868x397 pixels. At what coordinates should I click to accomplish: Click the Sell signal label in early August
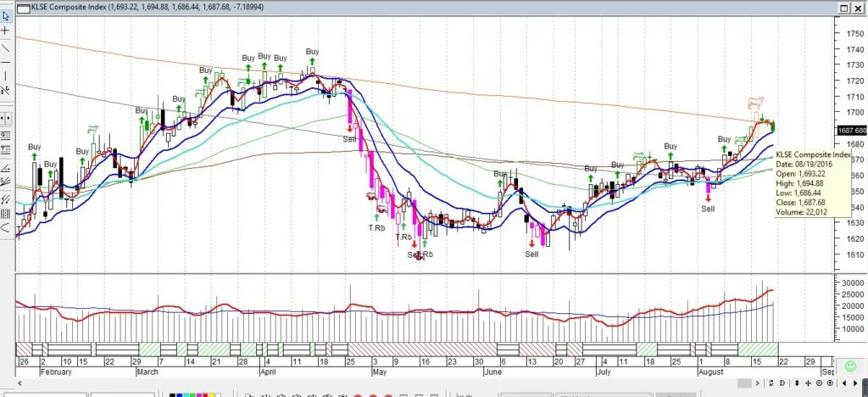708,209
